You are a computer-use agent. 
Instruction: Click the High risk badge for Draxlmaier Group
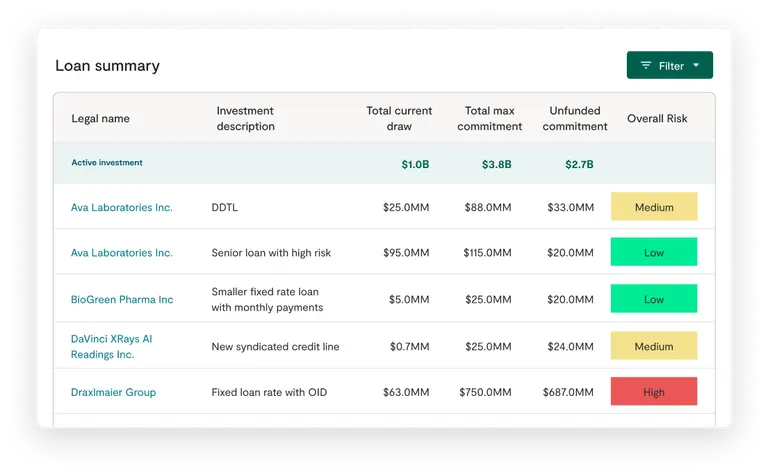654,391
